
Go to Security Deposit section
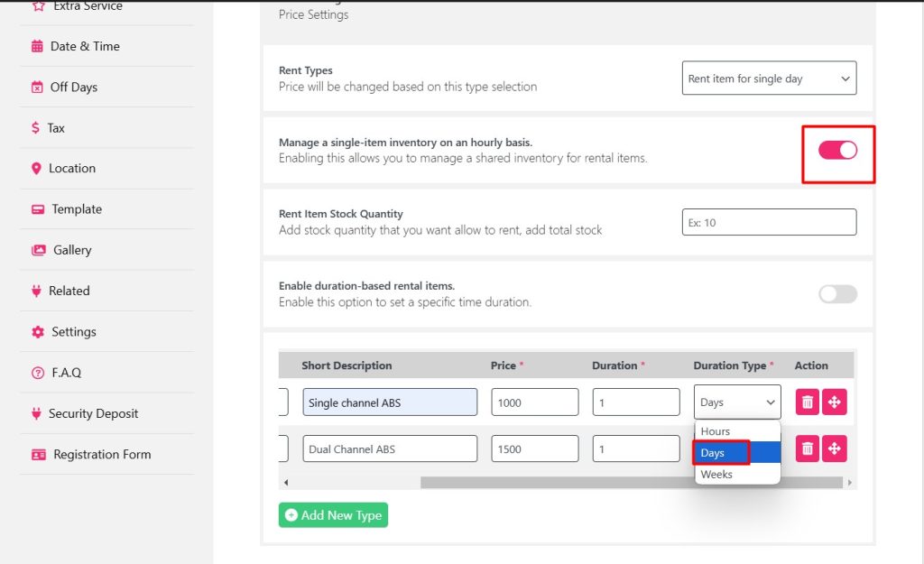(x=93, y=413)
